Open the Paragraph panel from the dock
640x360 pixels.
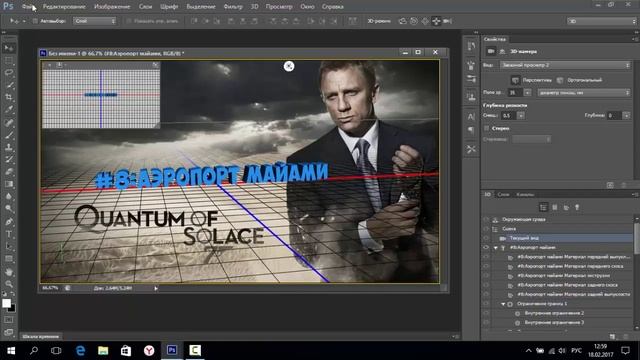(x=471, y=130)
